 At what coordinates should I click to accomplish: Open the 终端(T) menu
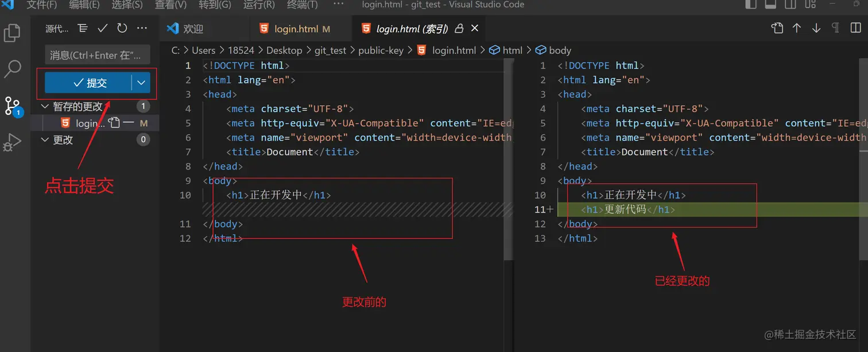(x=302, y=5)
